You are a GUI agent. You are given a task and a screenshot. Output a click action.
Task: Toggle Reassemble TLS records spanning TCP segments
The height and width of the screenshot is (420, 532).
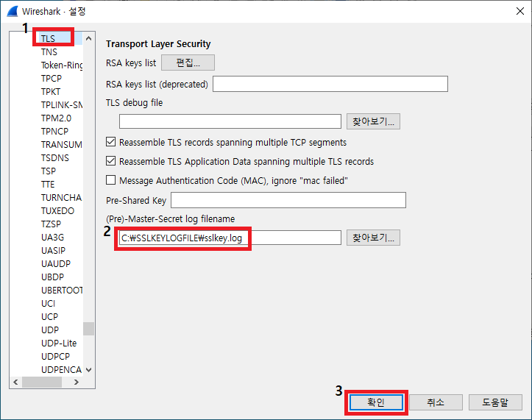(x=110, y=142)
